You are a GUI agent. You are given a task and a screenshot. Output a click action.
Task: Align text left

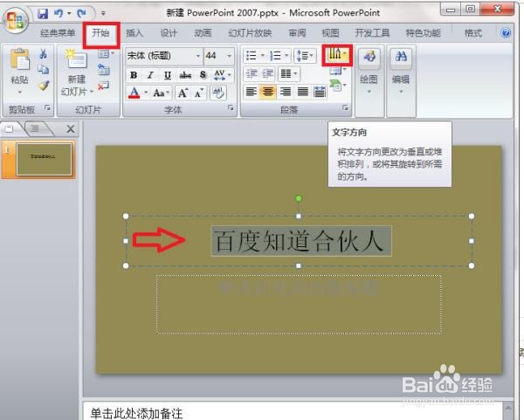pos(252,92)
